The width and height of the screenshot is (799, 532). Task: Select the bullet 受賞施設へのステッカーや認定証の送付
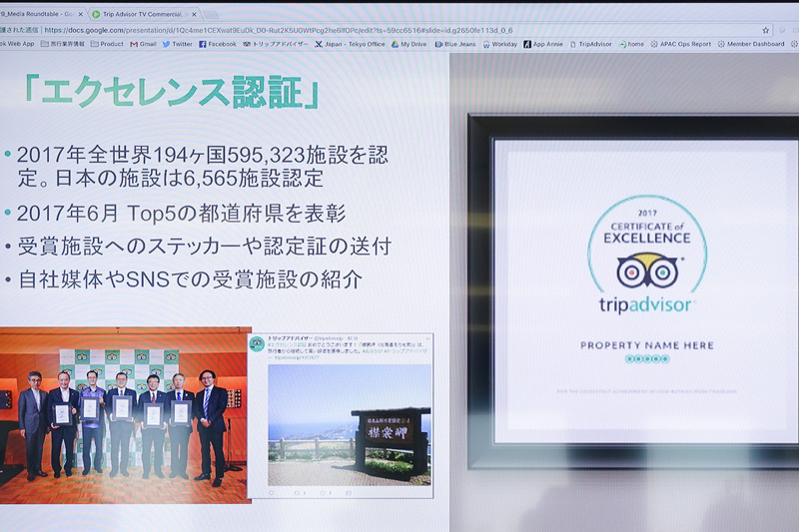205,247
